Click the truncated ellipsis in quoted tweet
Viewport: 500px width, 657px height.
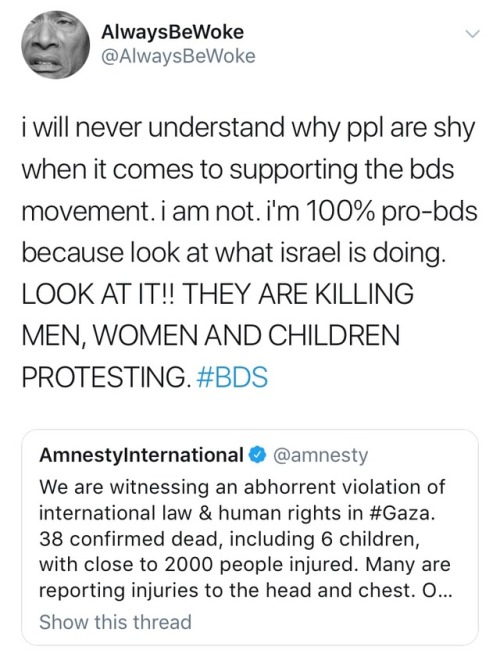446,590
